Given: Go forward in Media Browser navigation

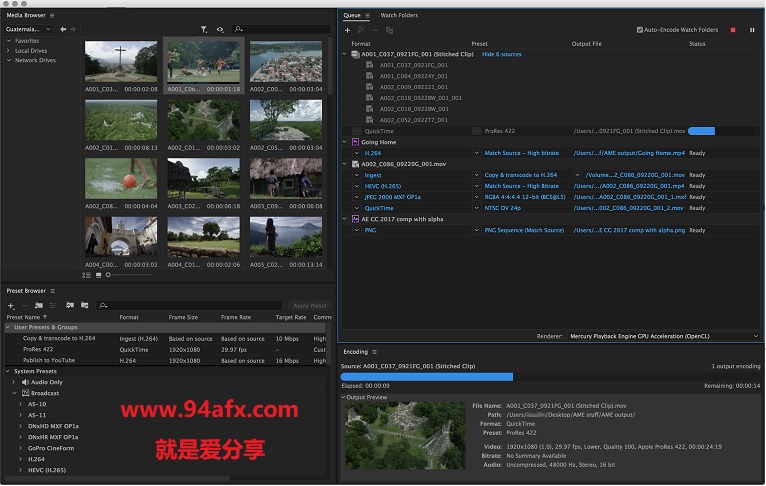Looking at the screenshot, I should click(x=73, y=29).
